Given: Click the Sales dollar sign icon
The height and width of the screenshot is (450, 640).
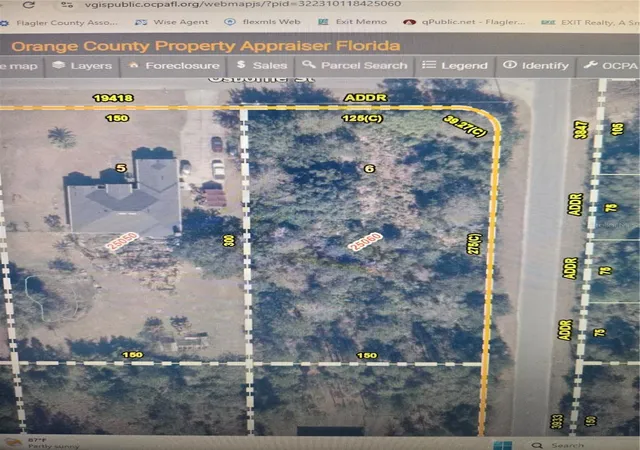Looking at the screenshot, I should [x=241, y=65].
